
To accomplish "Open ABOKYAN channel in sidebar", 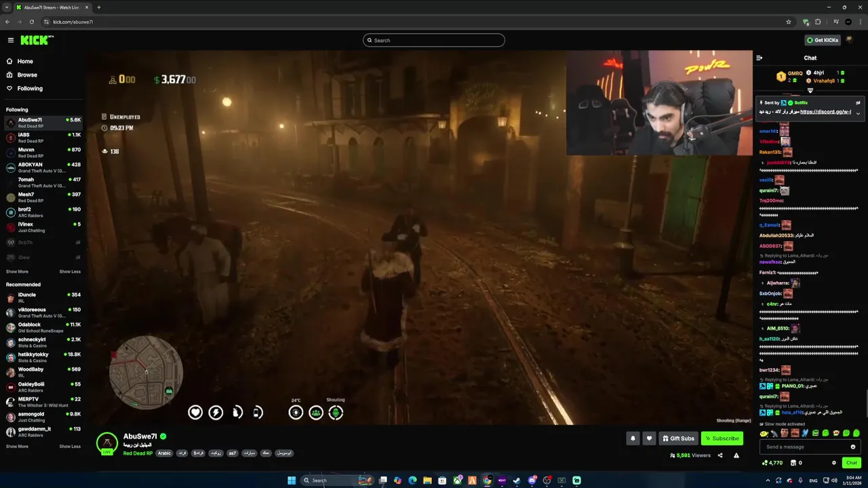I will (x=43, y=167).
